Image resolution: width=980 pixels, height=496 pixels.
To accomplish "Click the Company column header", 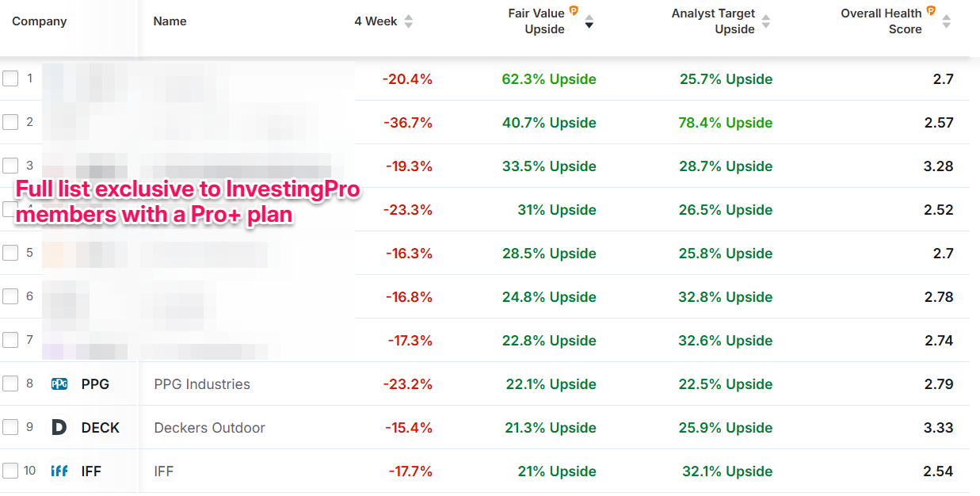I will coord(40,21).
